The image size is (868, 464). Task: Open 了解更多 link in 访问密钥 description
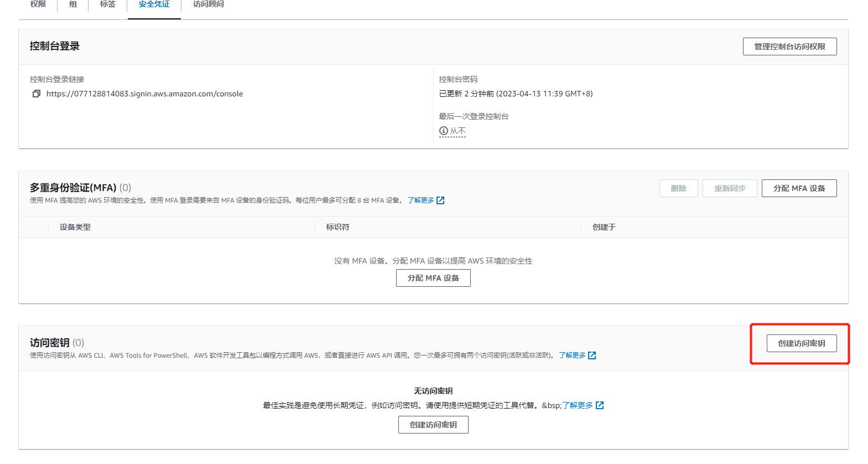pyautogui.click(x=572, y=355)
